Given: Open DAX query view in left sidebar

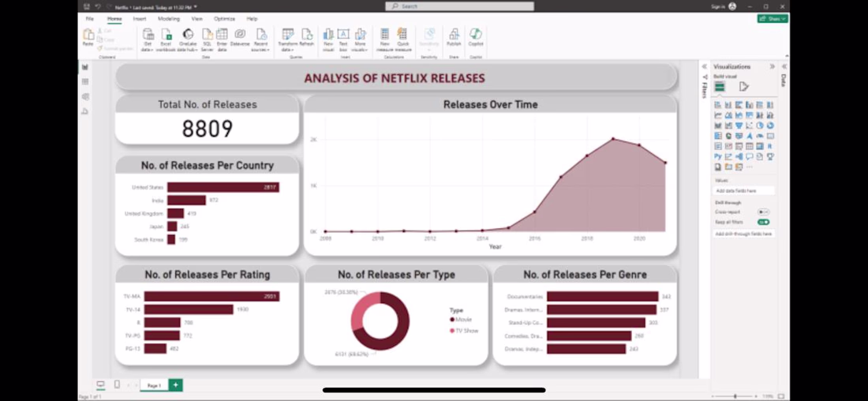Looking at the screenshot, I should pos(84,111).
